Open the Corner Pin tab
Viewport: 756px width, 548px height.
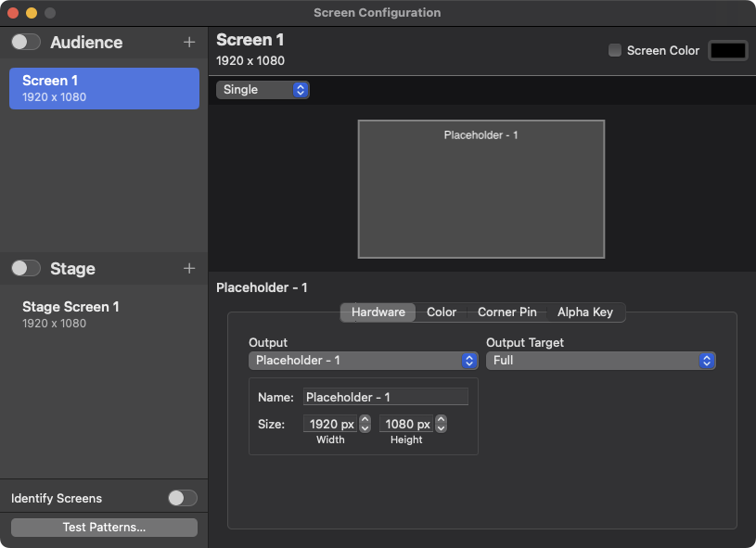pyautogui.click(x=506, y=312)
